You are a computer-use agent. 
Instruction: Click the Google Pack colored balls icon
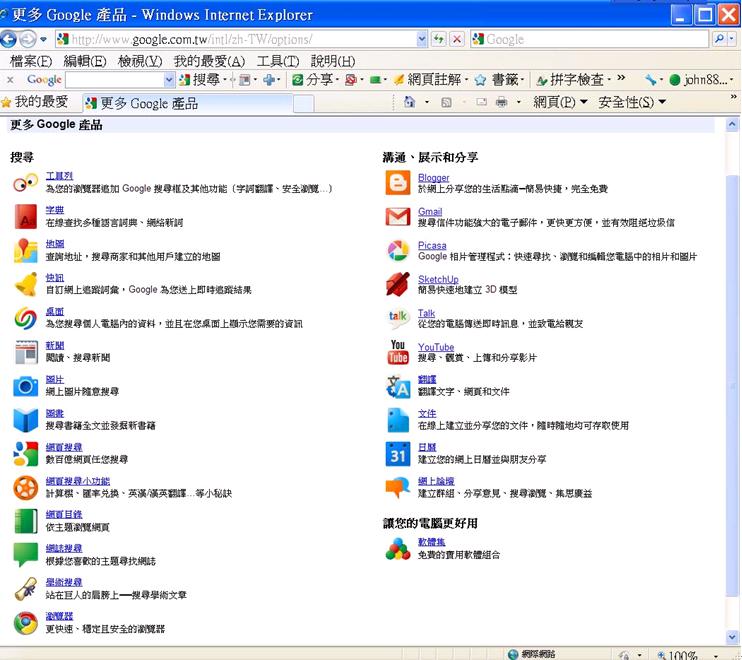click(x=398, y=549)
